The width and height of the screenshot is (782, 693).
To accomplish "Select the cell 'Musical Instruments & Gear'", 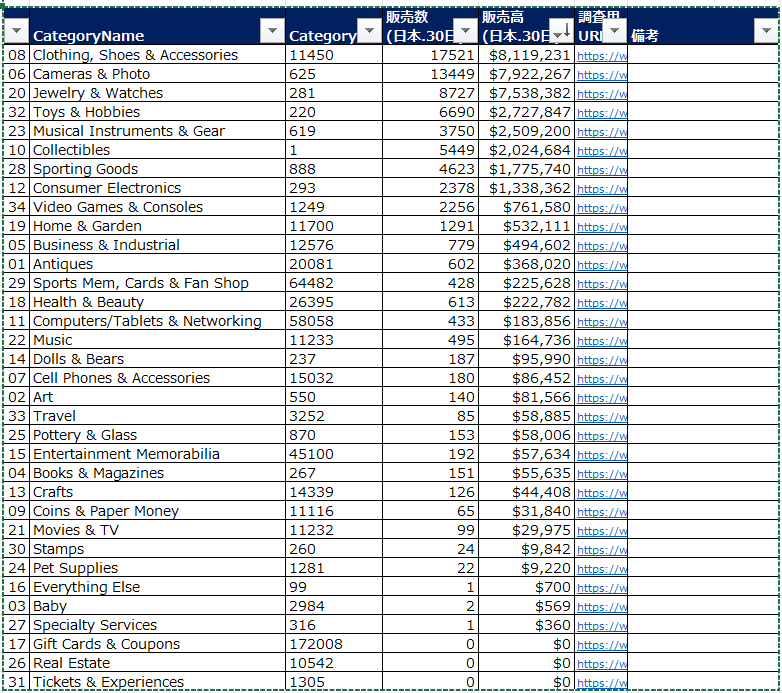I will pos(157,131).
